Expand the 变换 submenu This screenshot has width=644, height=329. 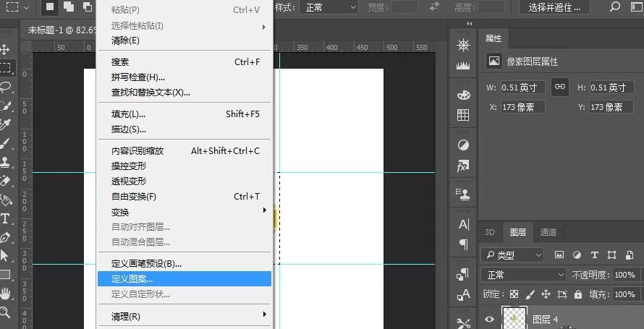(184, 212)
